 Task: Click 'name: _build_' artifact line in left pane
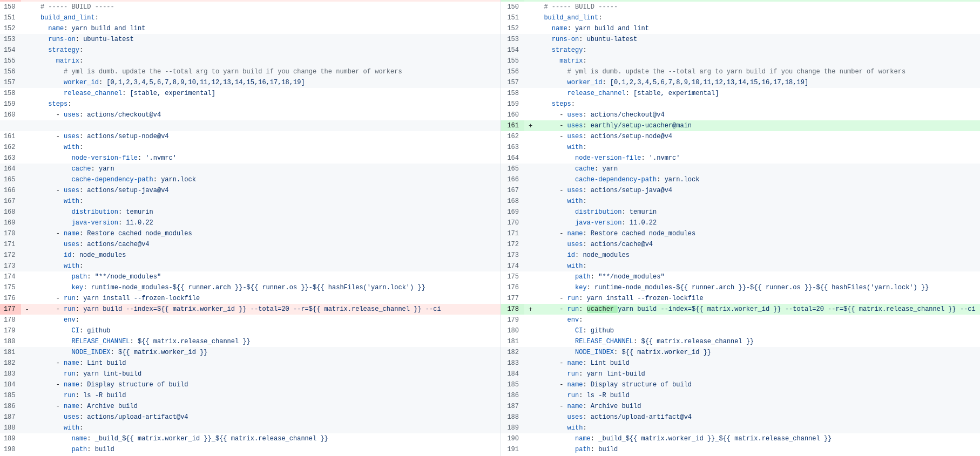pos(200,438)
